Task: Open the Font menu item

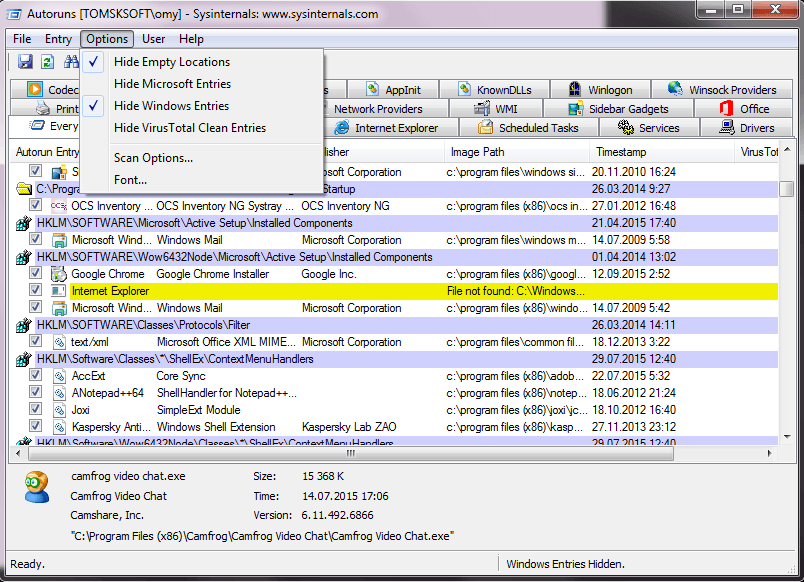Action: point(202,180)
